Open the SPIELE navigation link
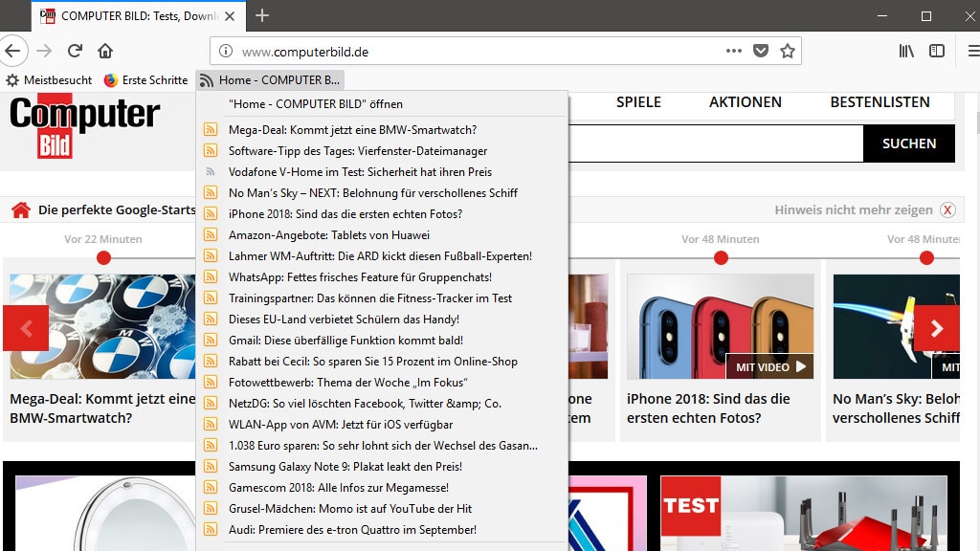The image size is (980, 551). point(638,102)
